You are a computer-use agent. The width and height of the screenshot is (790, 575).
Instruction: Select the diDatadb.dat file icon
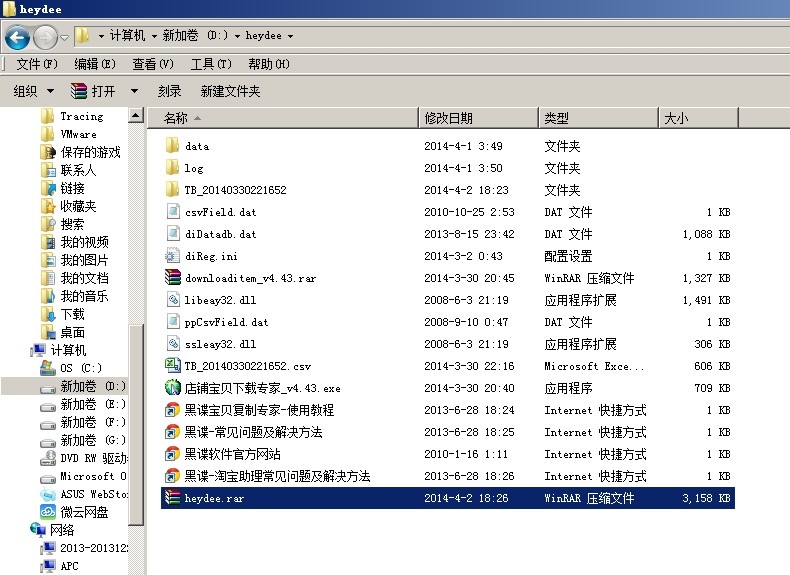coord(173,234)
